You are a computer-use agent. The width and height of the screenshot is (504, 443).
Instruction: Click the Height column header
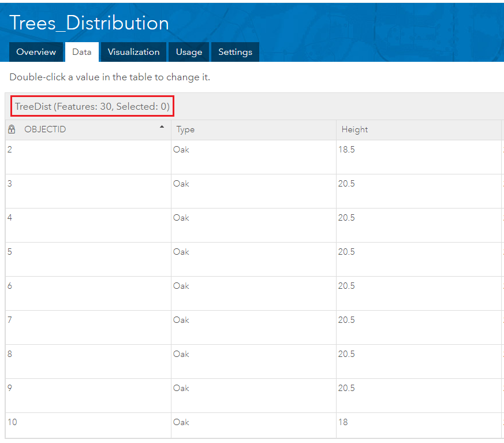pos(354,130)
